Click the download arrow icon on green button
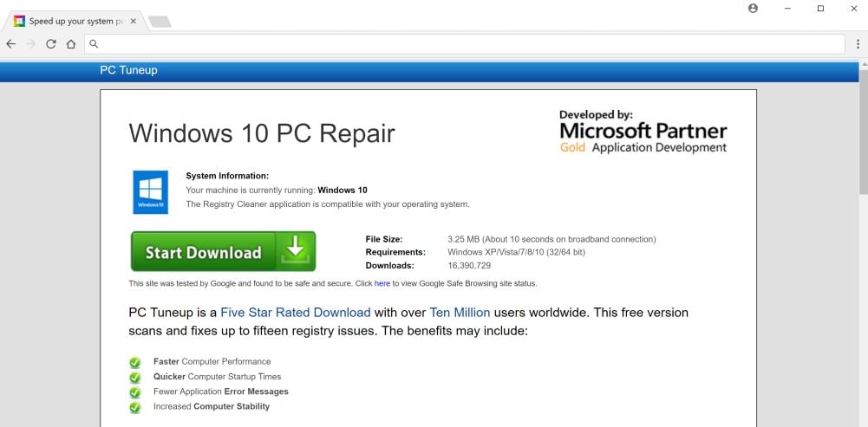Screen dimensions: 868x427 (x=296, y=250)
